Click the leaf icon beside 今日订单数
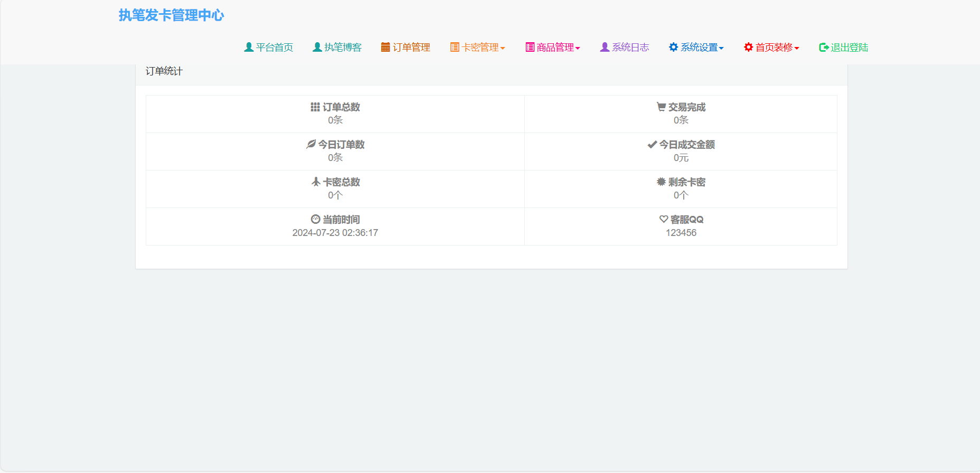The image size is (980, 473). pyautogui.click(x=311, y=144)
